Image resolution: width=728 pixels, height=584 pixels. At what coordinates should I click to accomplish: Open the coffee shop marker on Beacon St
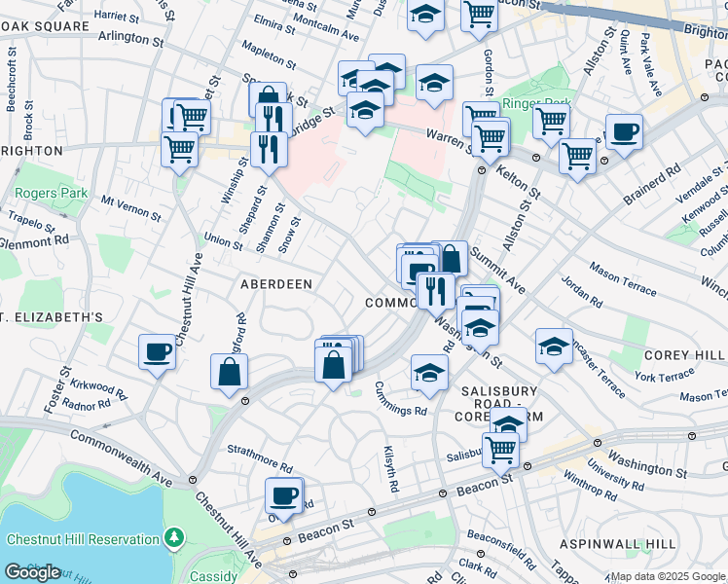tap(283, 496)
